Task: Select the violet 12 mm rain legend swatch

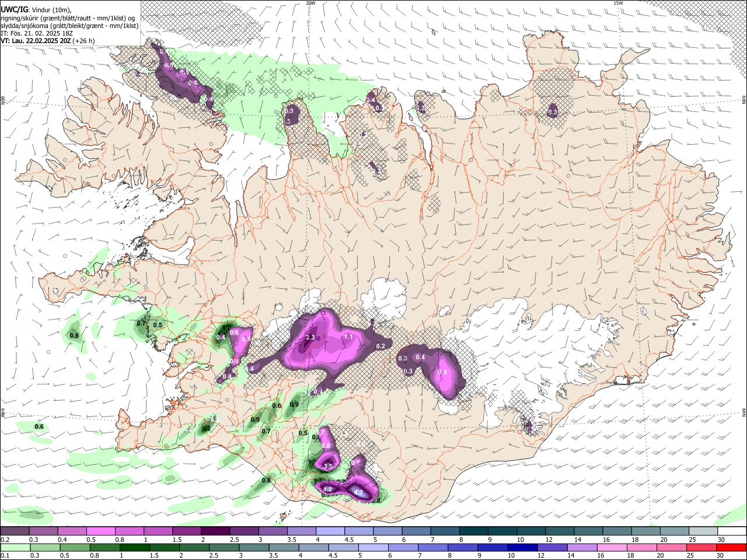Action: pyautogui.click(x=552, y=547)
